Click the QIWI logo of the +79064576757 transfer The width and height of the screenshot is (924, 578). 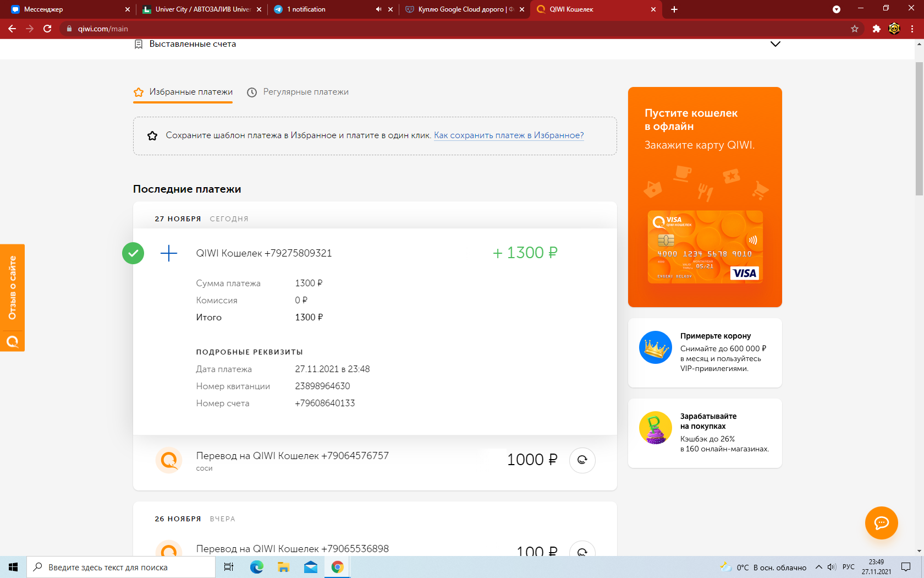pos(169,460)
